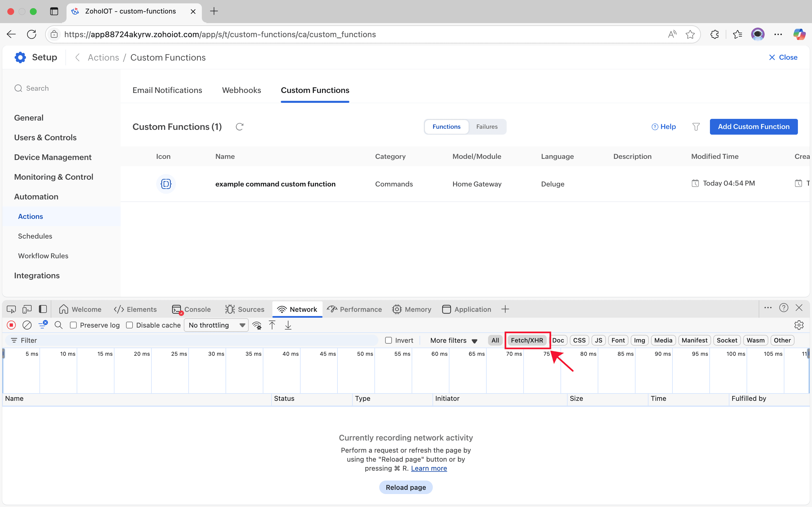
Task: Click the Add Custom Function button
Action: (753, 127)
